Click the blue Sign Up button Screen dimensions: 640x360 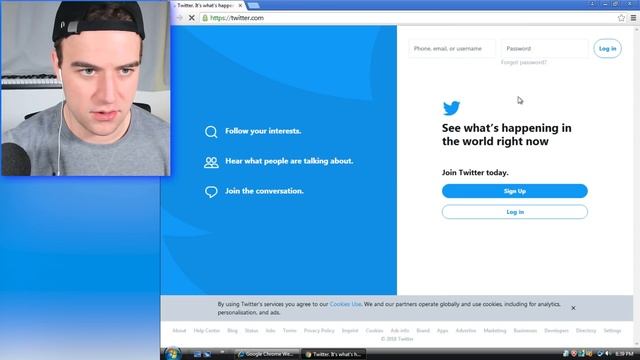tap(515, 191)
